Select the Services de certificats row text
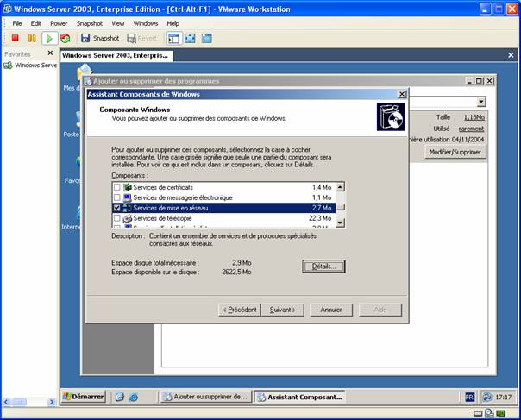The image size is (521, 420). point(163,187)
